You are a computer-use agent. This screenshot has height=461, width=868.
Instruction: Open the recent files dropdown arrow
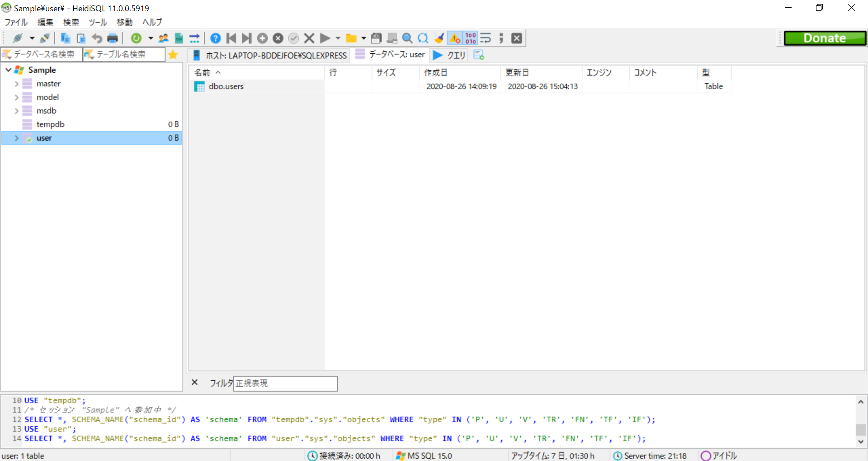pos(363,38)
